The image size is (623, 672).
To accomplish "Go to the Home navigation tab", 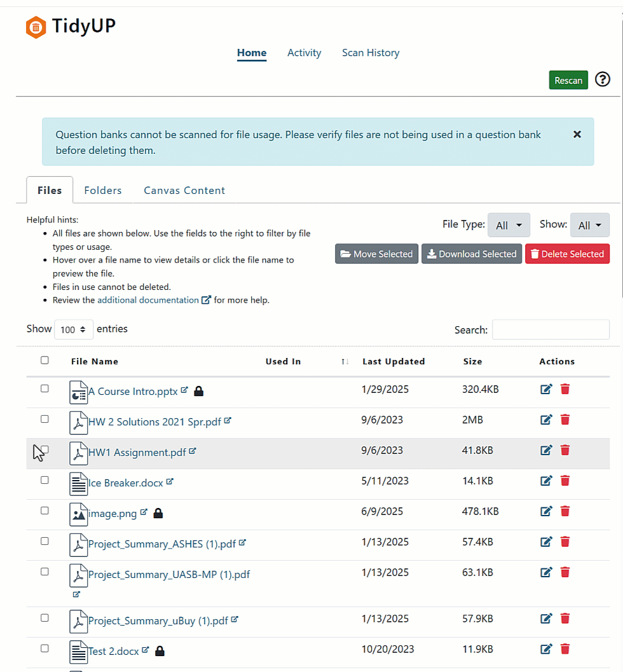I will (x=252, y=53).
